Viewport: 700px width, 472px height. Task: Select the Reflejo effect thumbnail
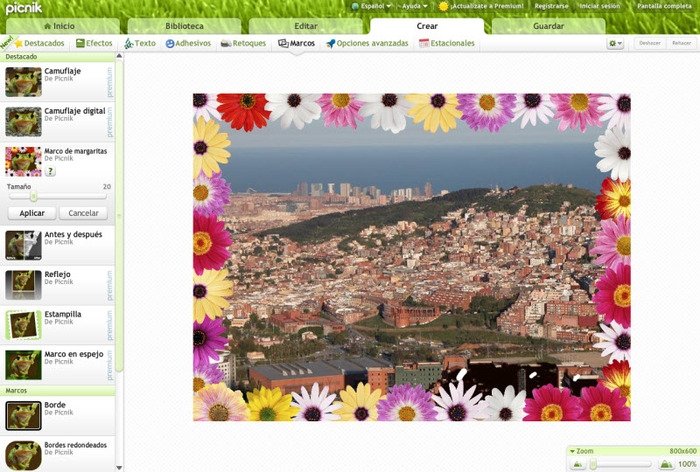pos(23,285)
